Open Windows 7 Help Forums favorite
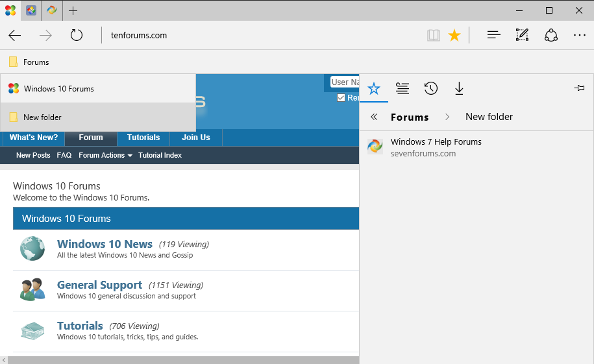Viewport: 594px width, 364px height. [x=476, y=147]
